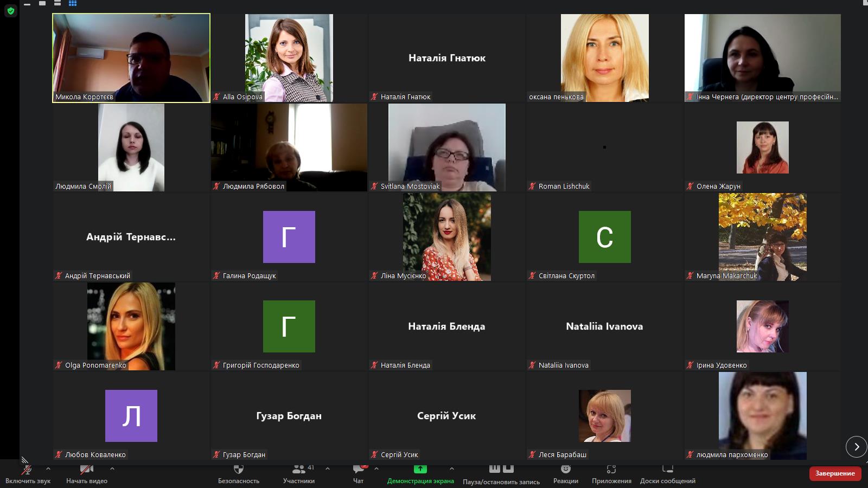This screenshot has height=488, width=868.
Task: Select Maryna Makarchuk's autumn photo tile
Action: [x=762, y=237]
